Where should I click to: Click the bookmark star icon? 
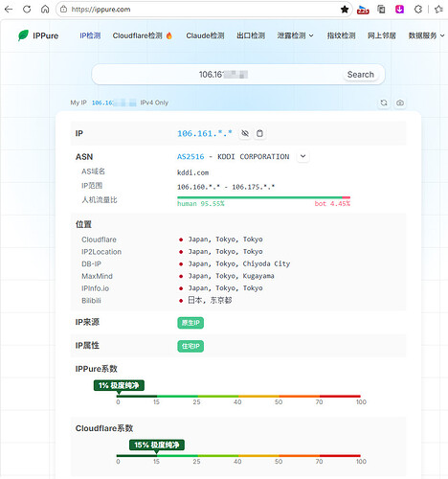(345, 10)
